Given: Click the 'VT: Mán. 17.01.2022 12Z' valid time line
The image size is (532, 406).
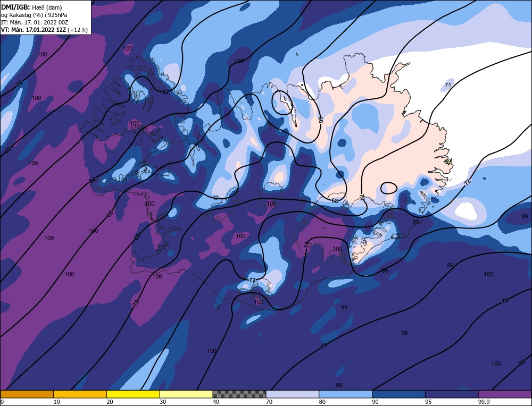Looking at the screenshot, I should (x=34, y=30).
